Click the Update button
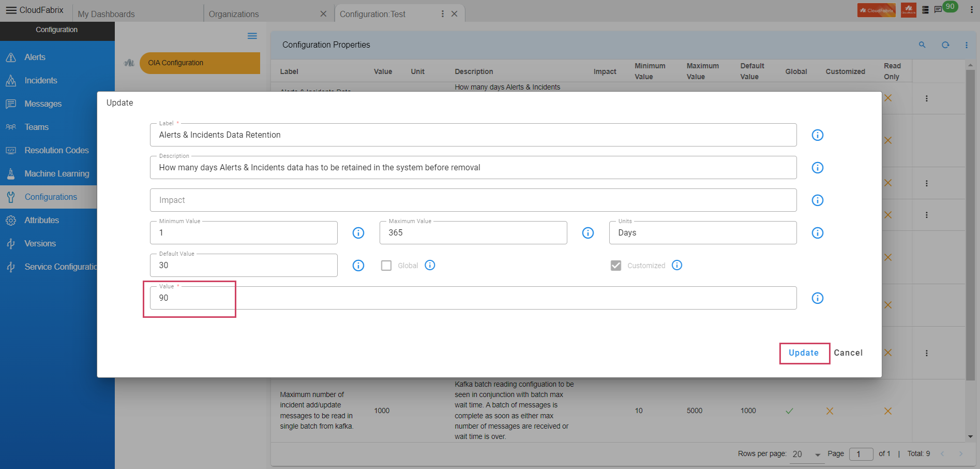The width and height of the screenshot is (980, 469). click(x=803, y=353)
